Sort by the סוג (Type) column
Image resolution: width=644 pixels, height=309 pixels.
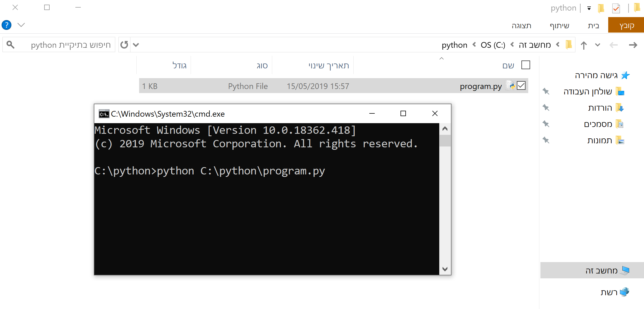[262, 65]
